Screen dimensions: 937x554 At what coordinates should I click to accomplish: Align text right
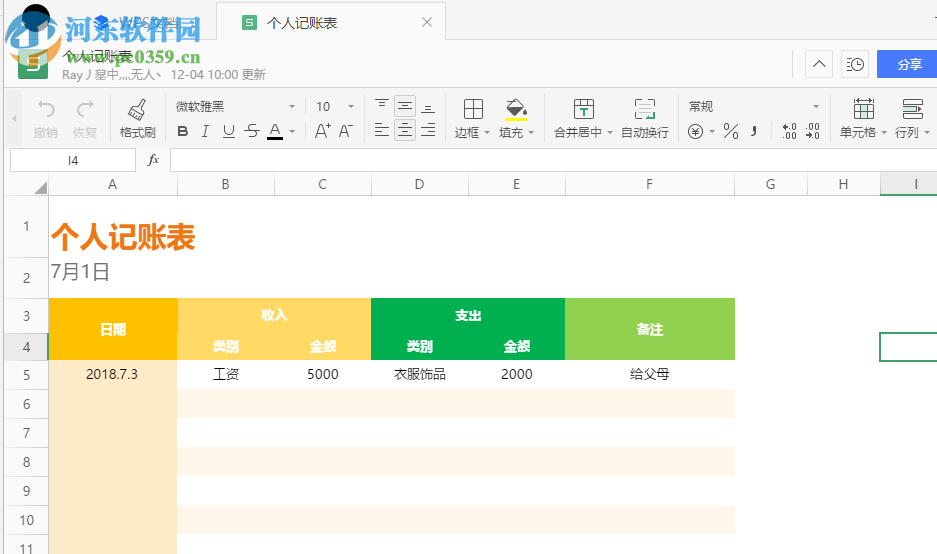point(428,130)
